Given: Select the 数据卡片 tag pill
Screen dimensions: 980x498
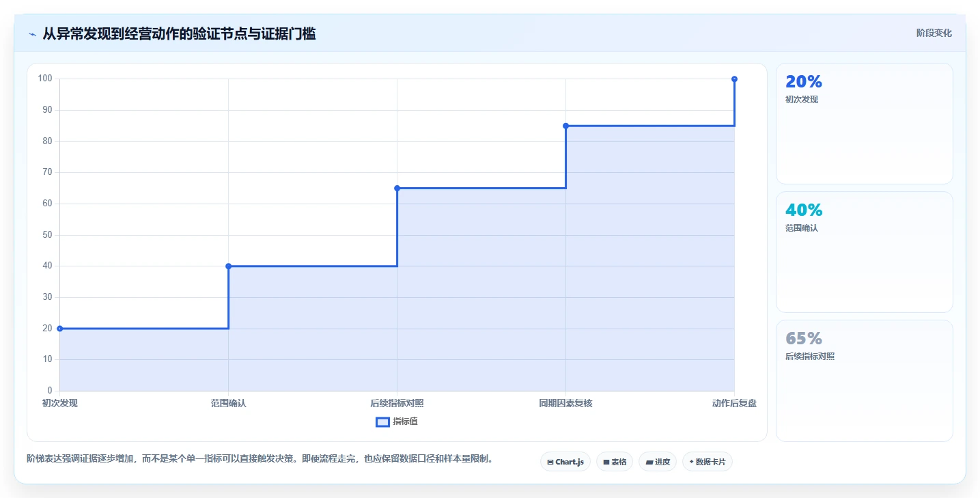Looking at the screenshot, I should tap(708, 462).
